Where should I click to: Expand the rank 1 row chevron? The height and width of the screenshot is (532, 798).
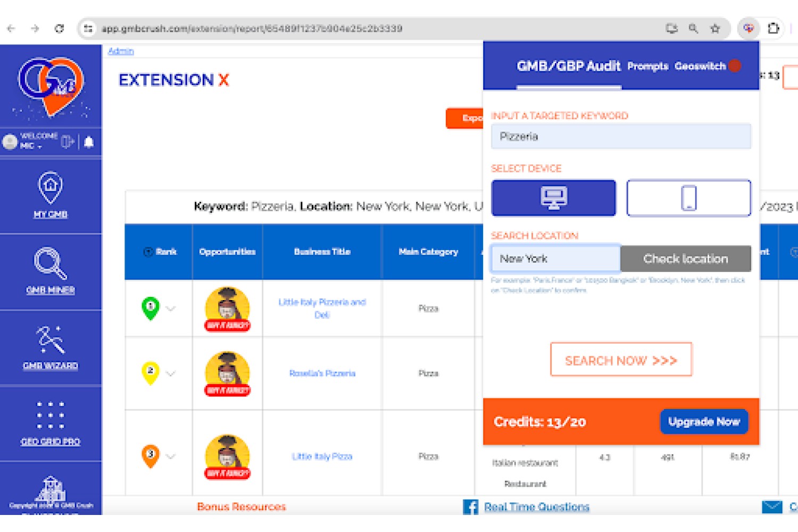171,309
